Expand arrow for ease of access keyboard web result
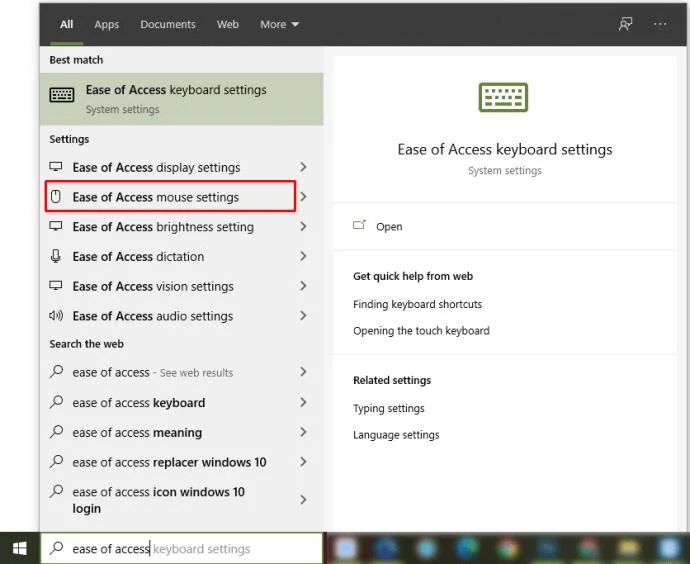Screen dimensions: 690x564 pos(303,403)
